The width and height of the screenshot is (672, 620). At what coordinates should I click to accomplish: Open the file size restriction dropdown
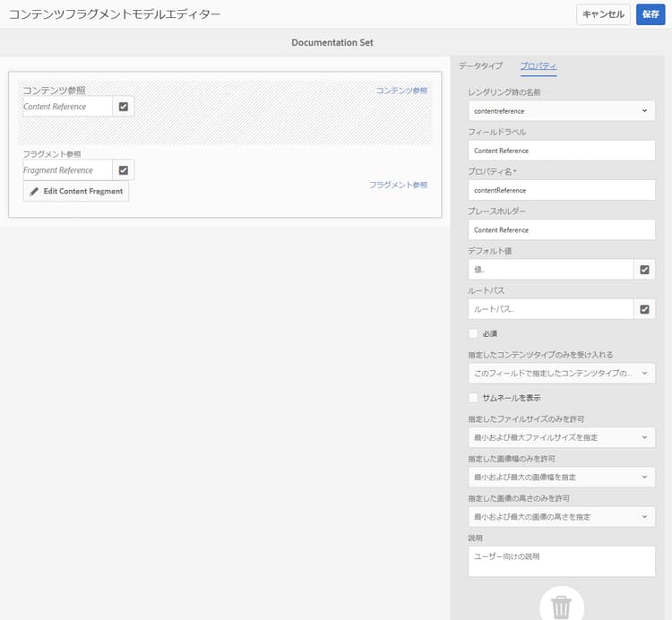pyautogui.click(x=562, y=437)
